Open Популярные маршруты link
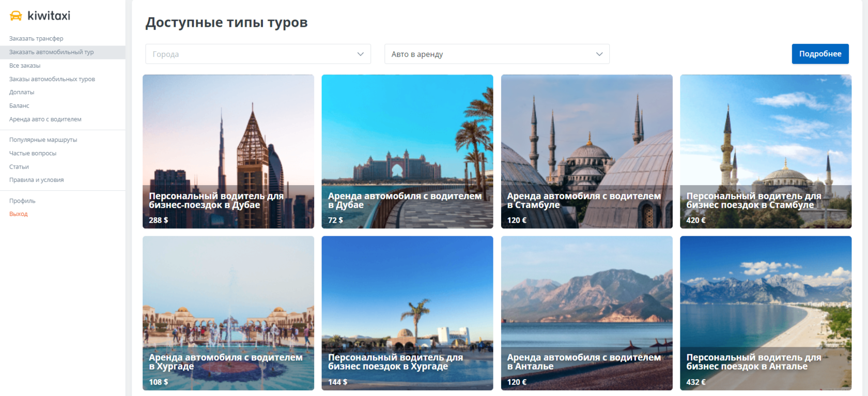Image resolution: width=868 pixels, height=396 pixels. 43,140
